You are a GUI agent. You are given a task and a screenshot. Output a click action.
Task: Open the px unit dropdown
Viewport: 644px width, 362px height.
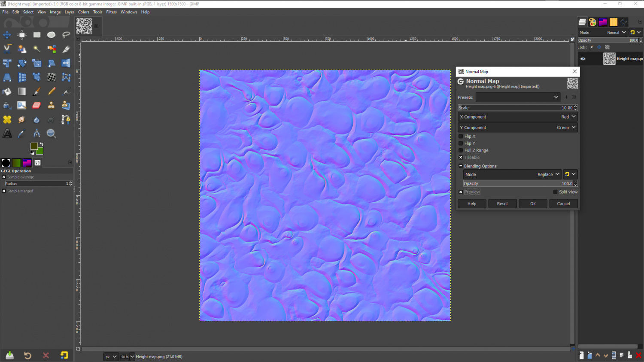coord(110,356)
